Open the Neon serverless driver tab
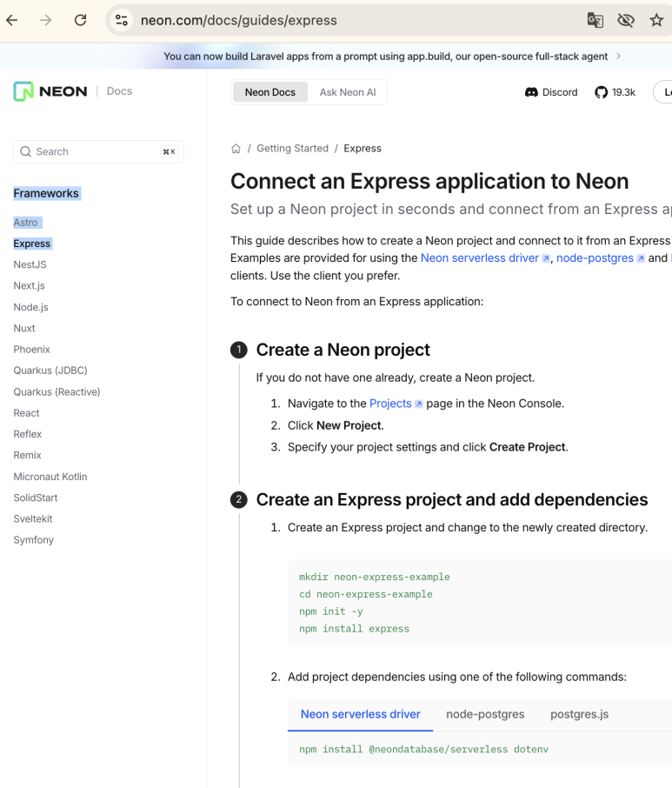The image size is (672, 788). [360, 714]
